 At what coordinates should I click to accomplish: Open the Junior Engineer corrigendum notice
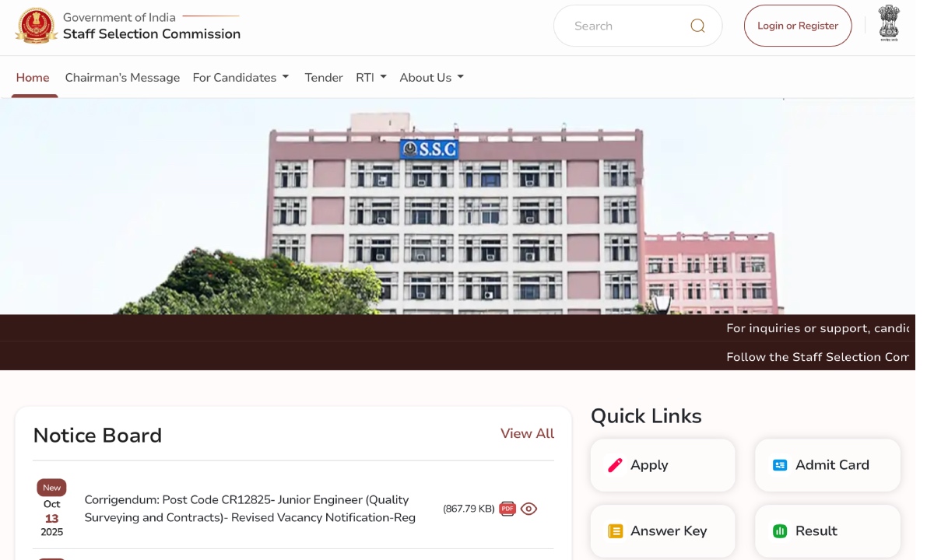(x=250, y=509)
